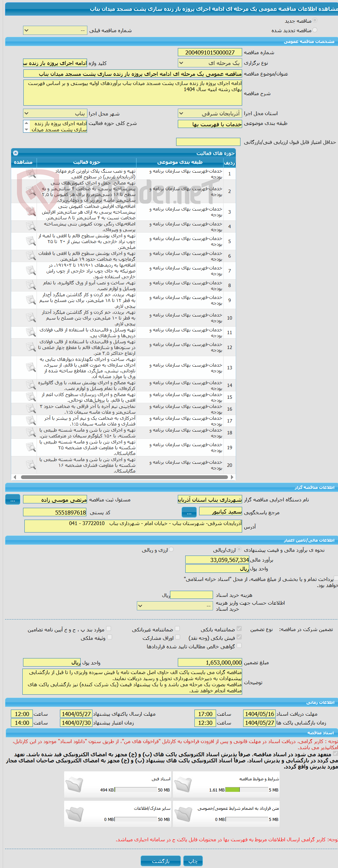Open the شماره مناقصه قبلی dropdown
Viewport: 338px width, 868px height.
[55, 30]
